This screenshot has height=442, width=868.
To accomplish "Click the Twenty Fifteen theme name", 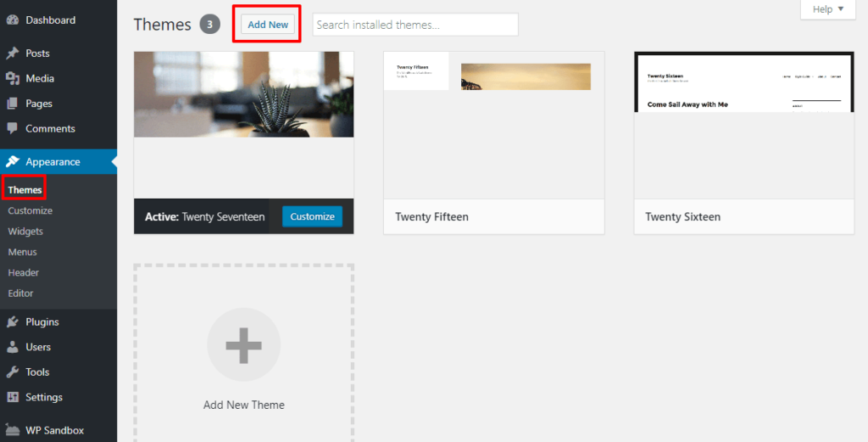I will tap(431, 216).
